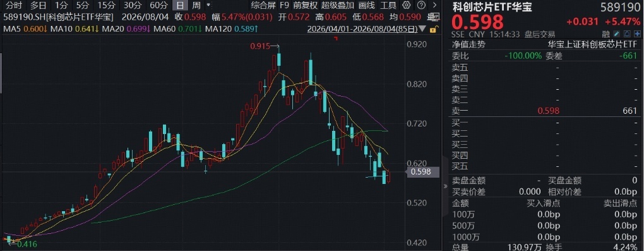
Task: Open the 超级叠加 overlay option
Action: (x=338, y=5)
